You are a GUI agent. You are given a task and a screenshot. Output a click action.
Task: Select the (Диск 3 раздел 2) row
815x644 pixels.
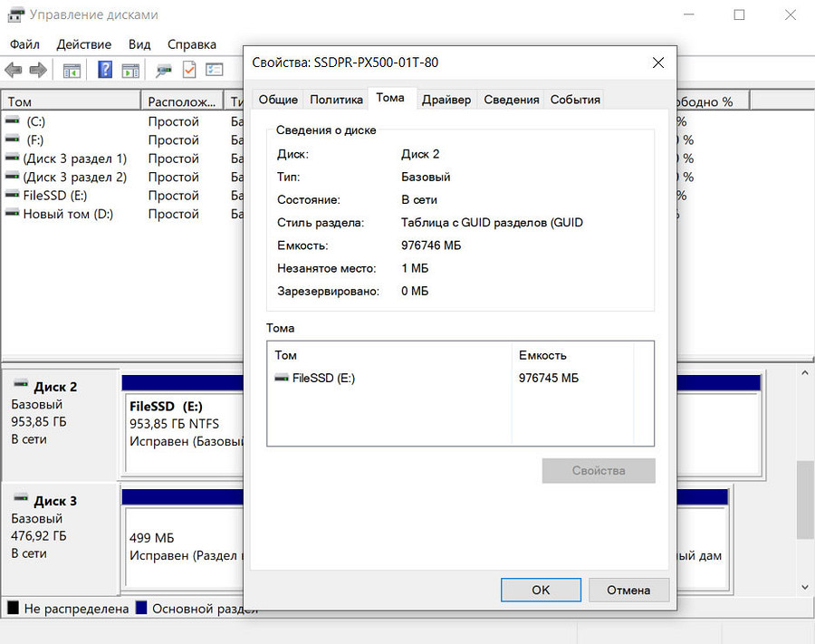122,177
